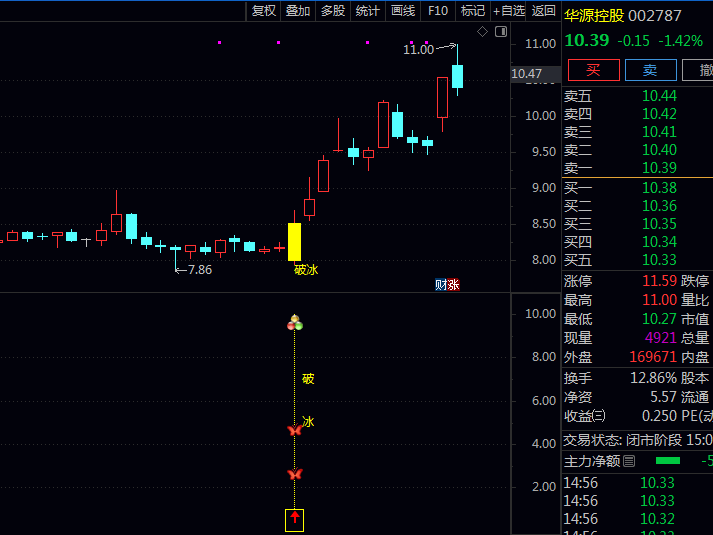Click the 收益(三) value 0.250
This screenshot has height=535, width=713.
pos(659,416)
